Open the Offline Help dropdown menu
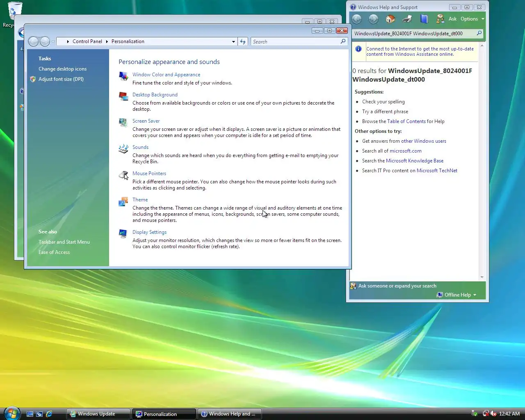525x420 pixels. pyautogui.click(x=457, y=295)
